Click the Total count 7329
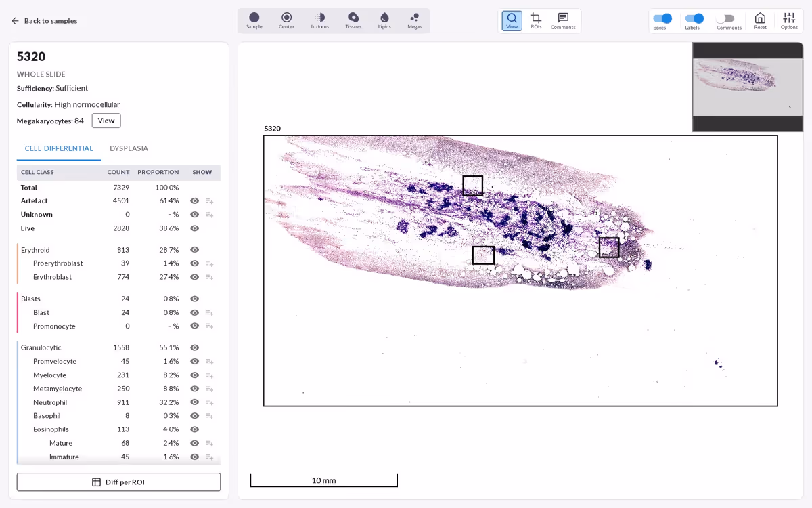 tap(121, 188)
